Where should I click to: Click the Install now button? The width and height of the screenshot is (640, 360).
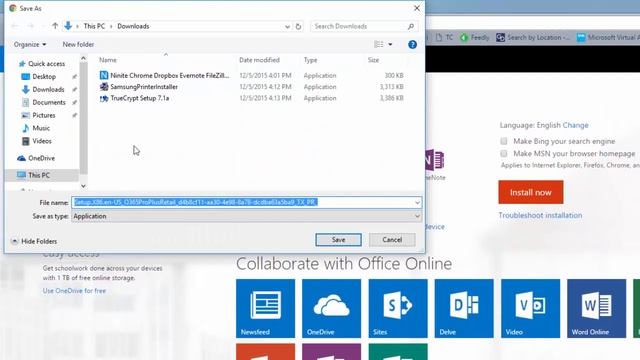point(531,192)
